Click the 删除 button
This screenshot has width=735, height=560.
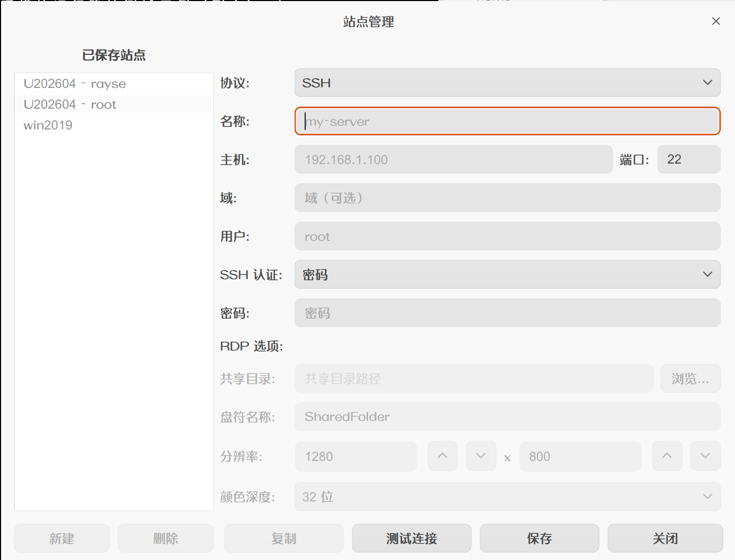[166, 538]
